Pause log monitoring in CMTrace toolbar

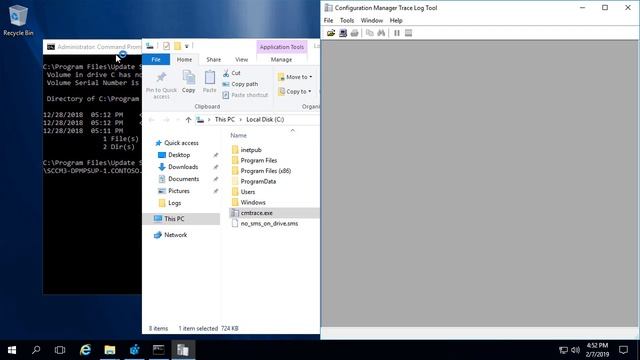point(397,33)
